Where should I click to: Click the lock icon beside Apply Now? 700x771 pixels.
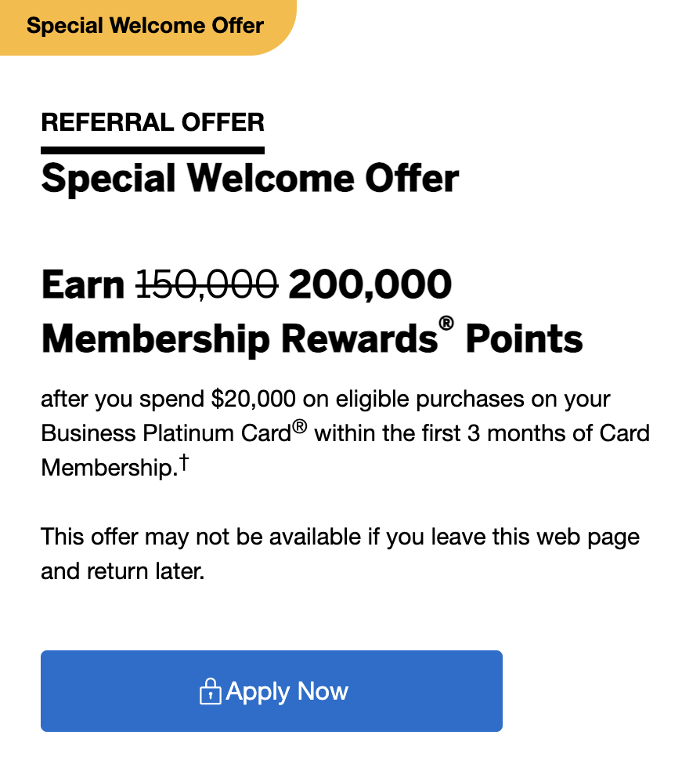pos(210,691)
